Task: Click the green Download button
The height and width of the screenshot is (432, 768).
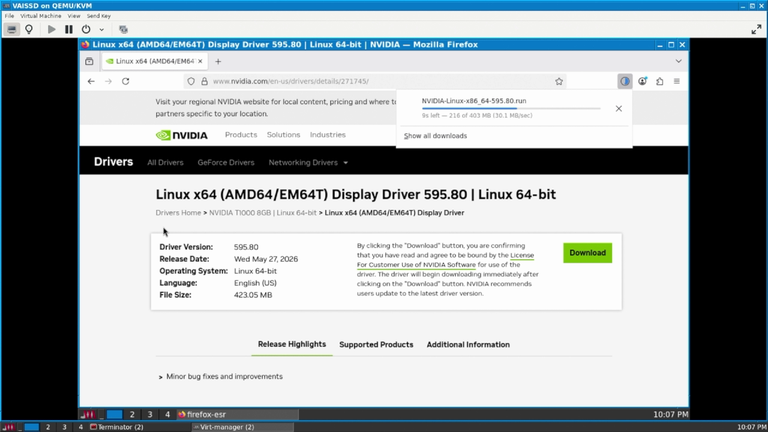Action: point(587,253)
